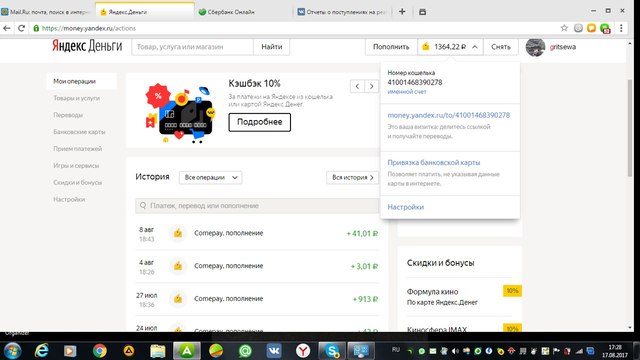640x360 pixels.
Task: Open Переводы in the left sidebar
Action: coord(68,115)
